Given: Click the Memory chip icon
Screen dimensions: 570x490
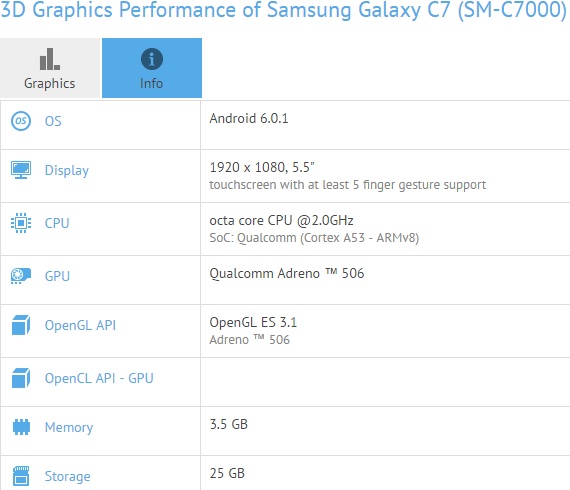Looking at the screenshot, I should tap(21, 427).
